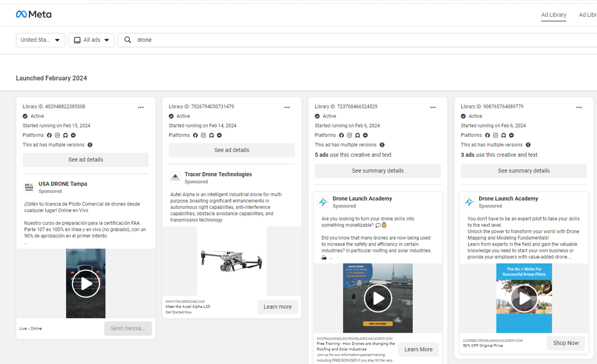Select text Live - Online
The height and width of the screenshot is (364, 597).
coord(31,329)
